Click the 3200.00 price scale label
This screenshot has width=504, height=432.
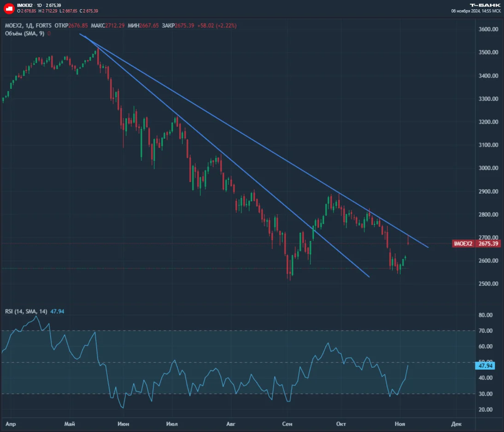pyautogui.click(x=488, y=122)
